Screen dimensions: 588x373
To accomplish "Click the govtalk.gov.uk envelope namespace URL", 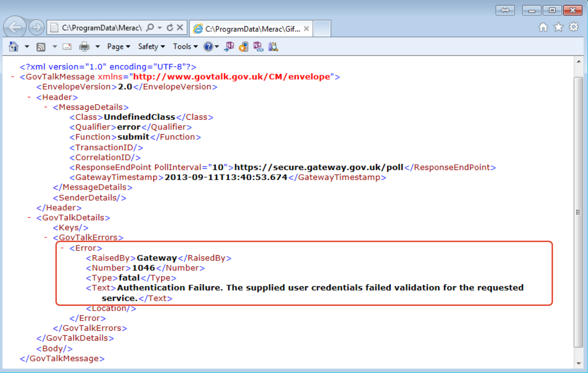I will pos(232,77).
